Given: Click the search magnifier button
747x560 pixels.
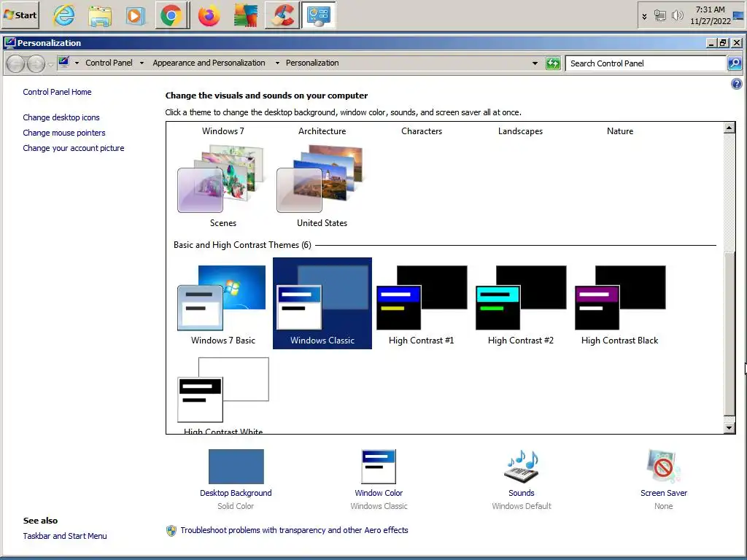Looking at the screenshot, I should point(735,63).
